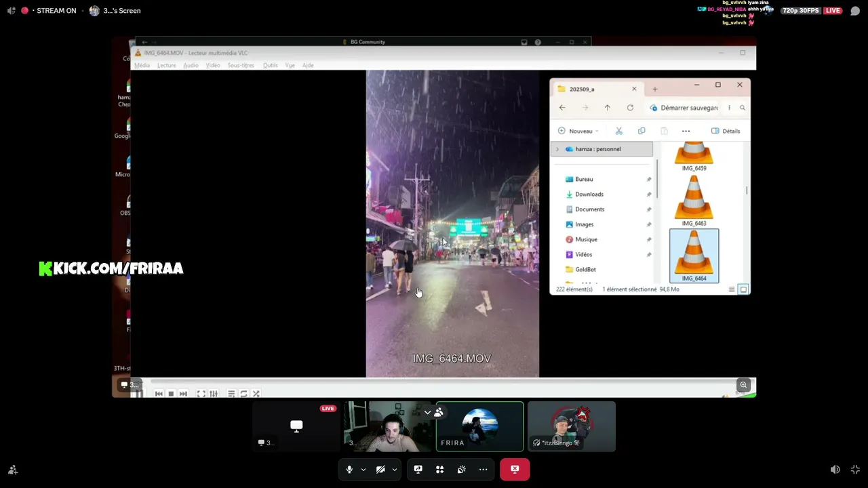Toggle VLC fullscreen button

201,393
